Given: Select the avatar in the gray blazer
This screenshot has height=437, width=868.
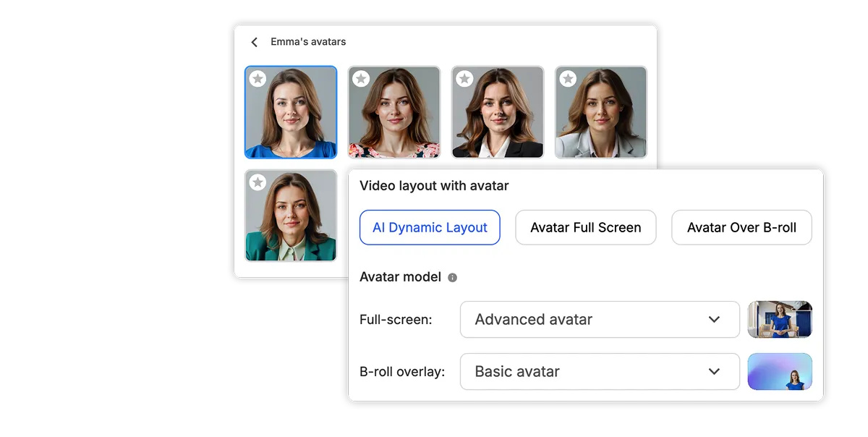Looking at the screenshot, I should pyautogui.click(x=601, y=112).
